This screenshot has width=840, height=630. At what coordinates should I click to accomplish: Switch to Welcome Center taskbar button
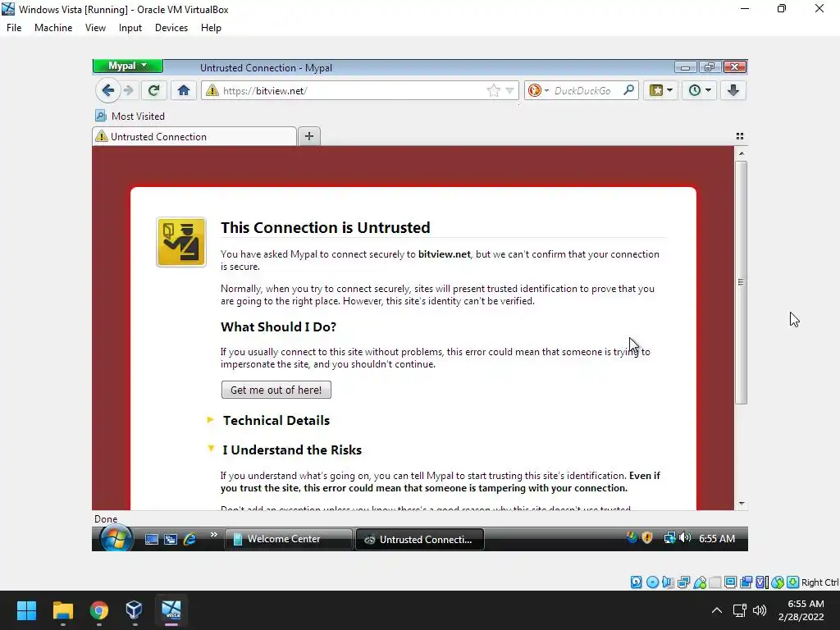288,539
